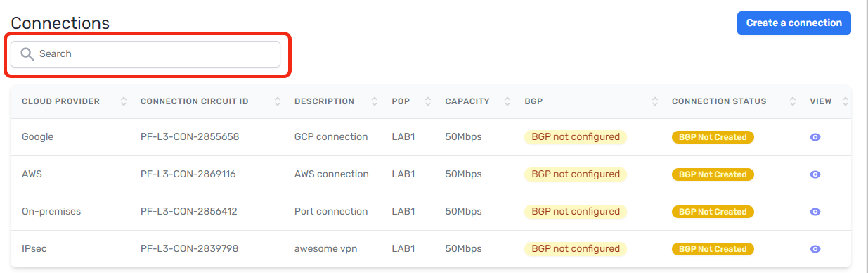868x273 pixels.
Task: Sort by Capacity column arrows
Action: tap(507, 101)
